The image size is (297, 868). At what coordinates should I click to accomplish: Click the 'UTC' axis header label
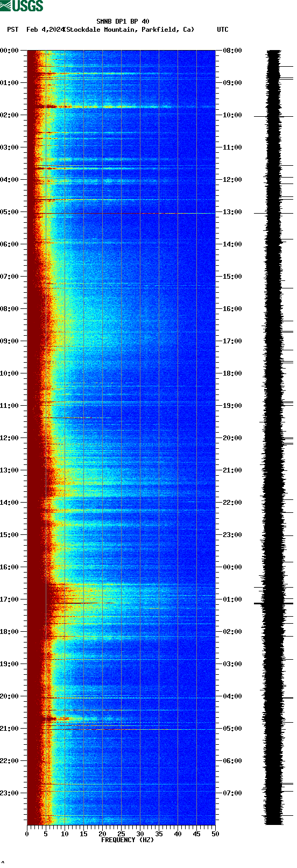coord(223,30)
